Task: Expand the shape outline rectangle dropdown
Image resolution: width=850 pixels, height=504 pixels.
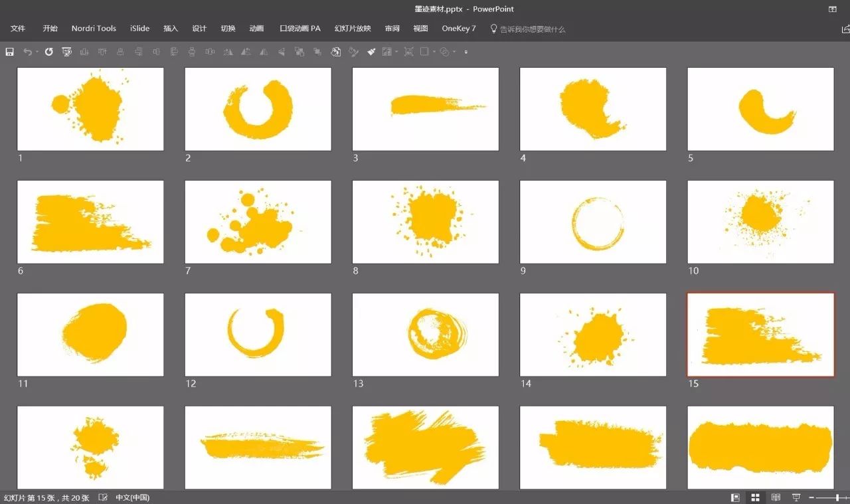Action: (x=434, y=51)
